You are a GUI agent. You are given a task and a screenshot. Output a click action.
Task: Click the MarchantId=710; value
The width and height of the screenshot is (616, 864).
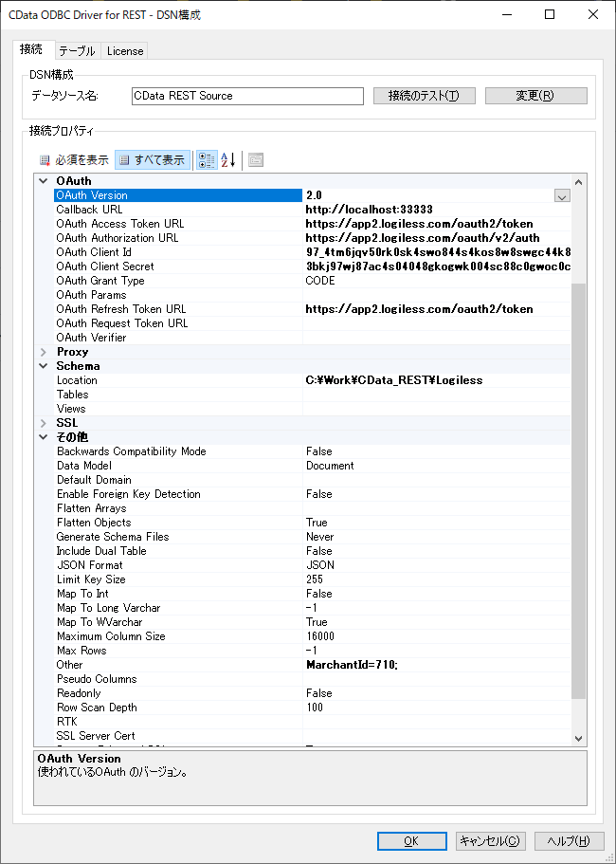(x=352, y=665)
